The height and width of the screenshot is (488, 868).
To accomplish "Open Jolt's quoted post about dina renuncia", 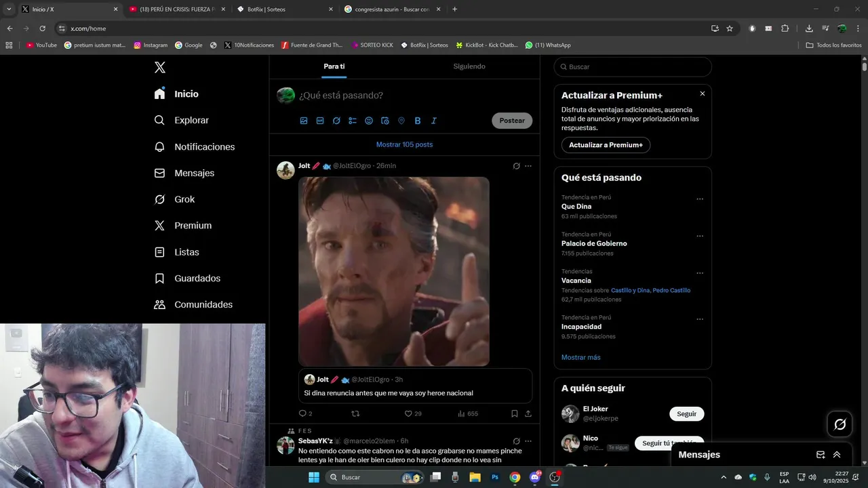I will click(x=415, y=386).
